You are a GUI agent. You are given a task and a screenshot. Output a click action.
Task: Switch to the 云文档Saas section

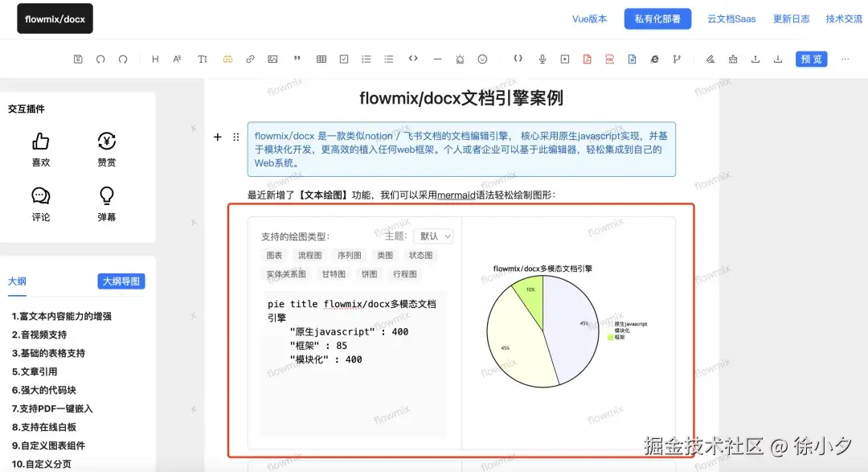(x=731, y=18)
